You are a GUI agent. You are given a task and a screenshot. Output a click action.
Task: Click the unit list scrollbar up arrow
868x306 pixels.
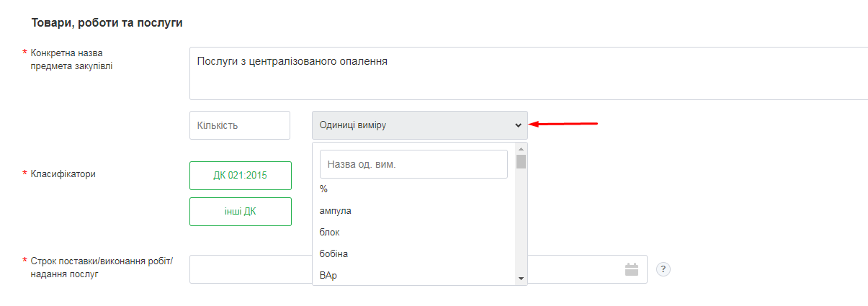click(521, 148)
